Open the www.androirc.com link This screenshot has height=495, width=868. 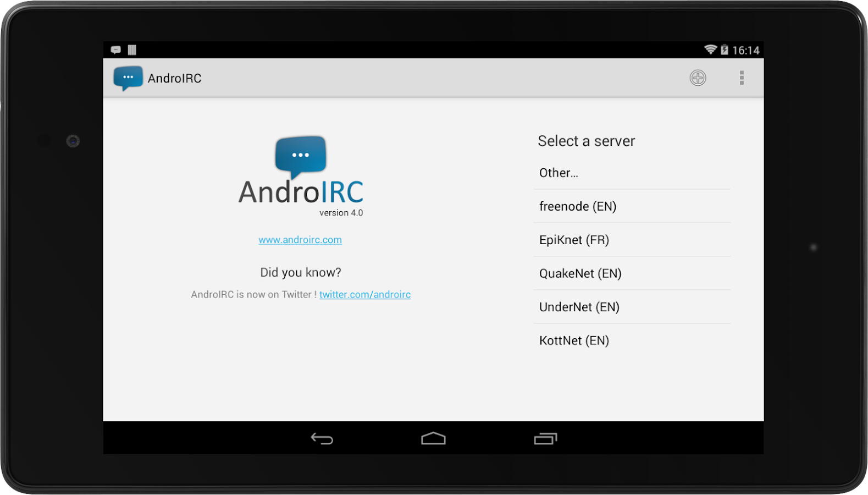[300, 240]
